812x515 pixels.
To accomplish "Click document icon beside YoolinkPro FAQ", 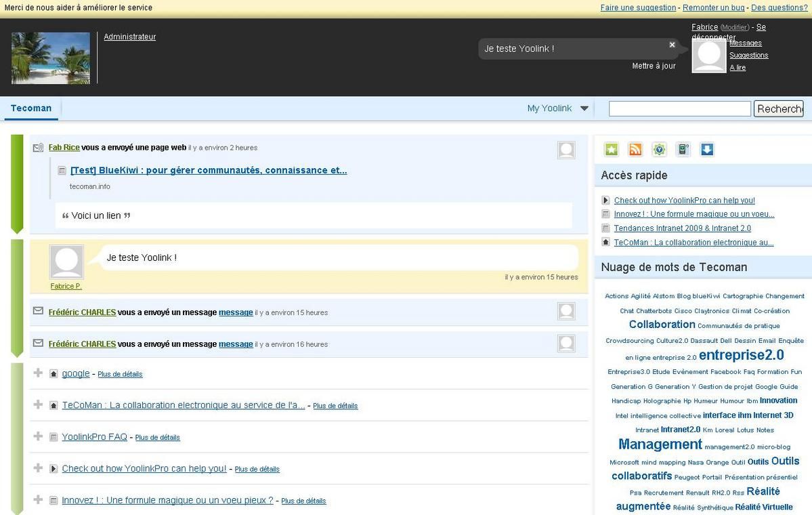I will pos(54,437).
